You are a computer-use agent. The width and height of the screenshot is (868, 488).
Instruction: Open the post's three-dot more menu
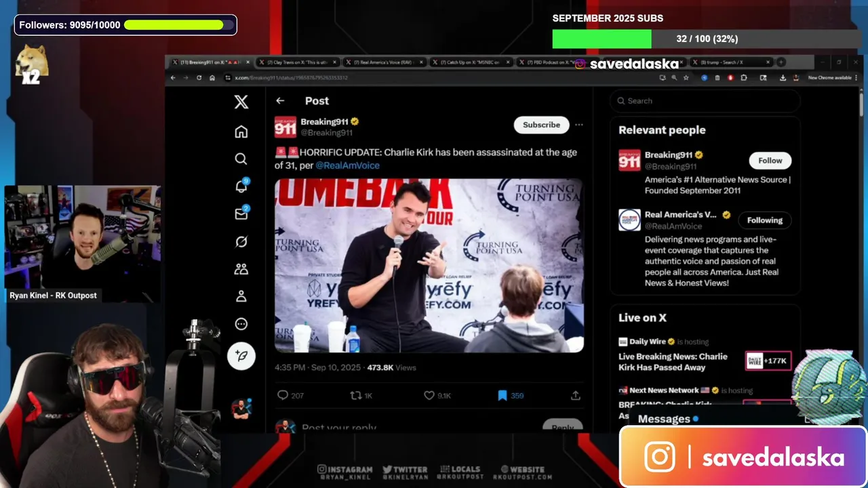(x=578, y=125)
